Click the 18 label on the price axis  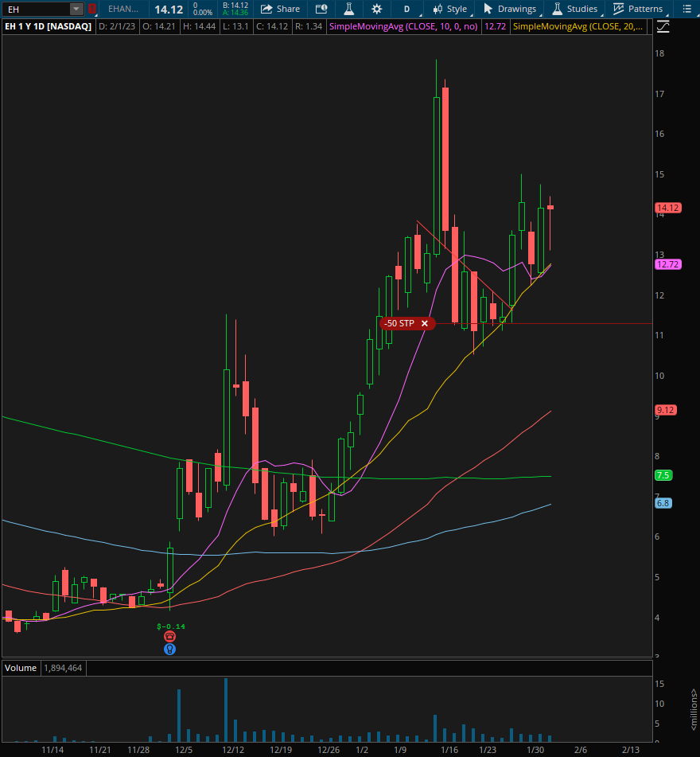tap(659, 53)
